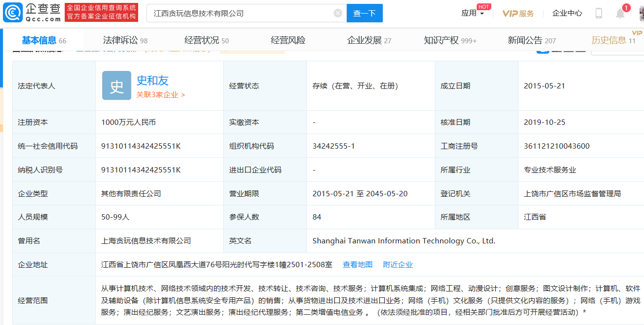Image resolution: width=644 pixels, height=325 pixels.
Task: Open the 经营状况 tab
Action: click(x=206, y=40)
